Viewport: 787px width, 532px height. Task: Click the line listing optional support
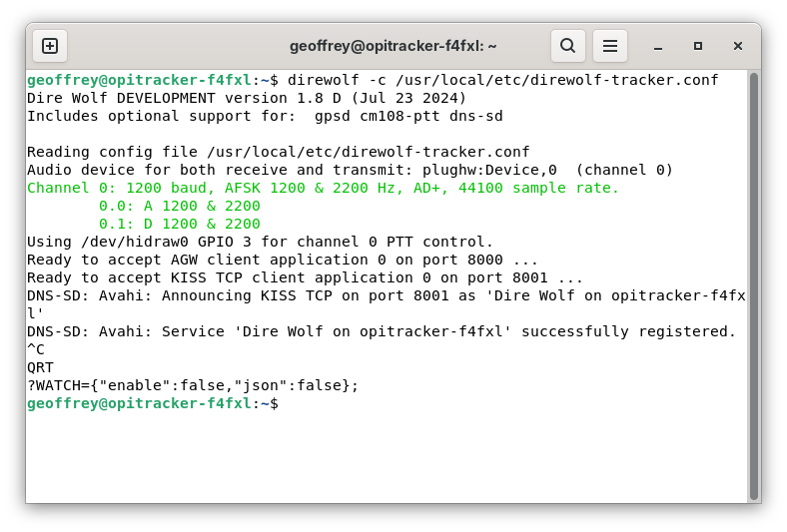265,116
